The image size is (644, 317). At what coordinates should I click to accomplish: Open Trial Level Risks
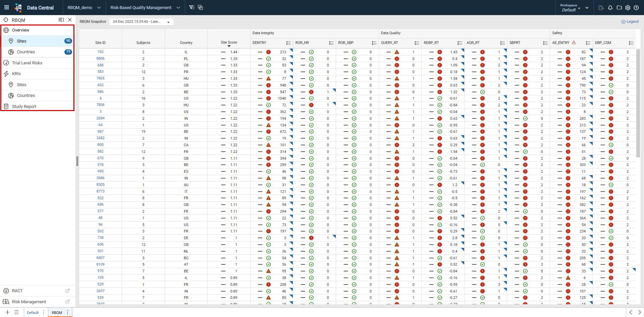click(x=38, y=63)
